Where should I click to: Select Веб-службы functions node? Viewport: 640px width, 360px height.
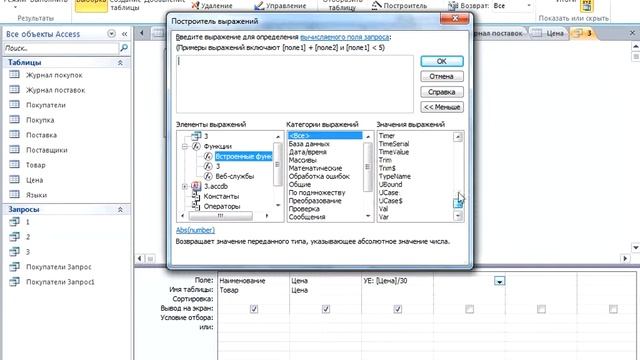pos(235,176)
